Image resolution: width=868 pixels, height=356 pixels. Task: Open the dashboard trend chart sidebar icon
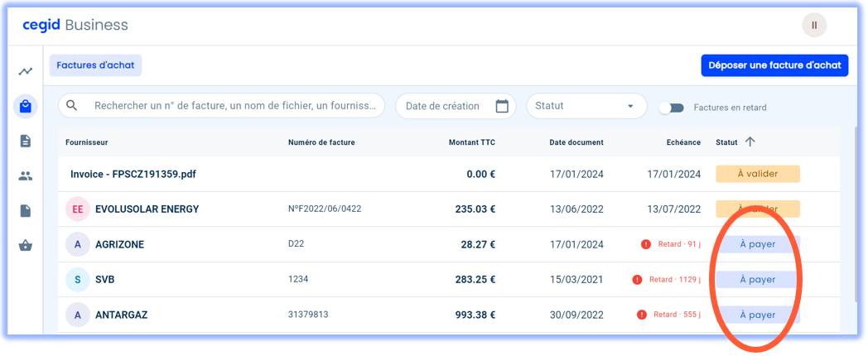[26, 71]
